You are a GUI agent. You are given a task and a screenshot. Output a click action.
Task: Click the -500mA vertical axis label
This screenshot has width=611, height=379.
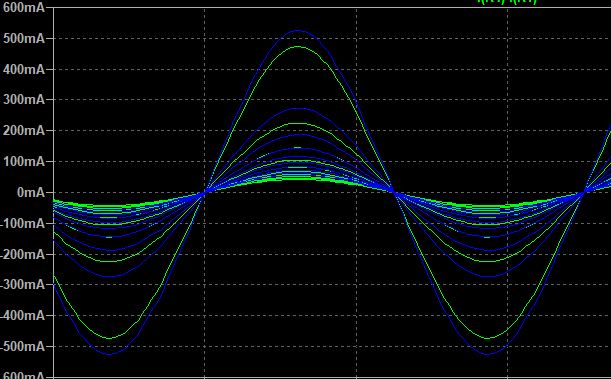coord(22,346)
